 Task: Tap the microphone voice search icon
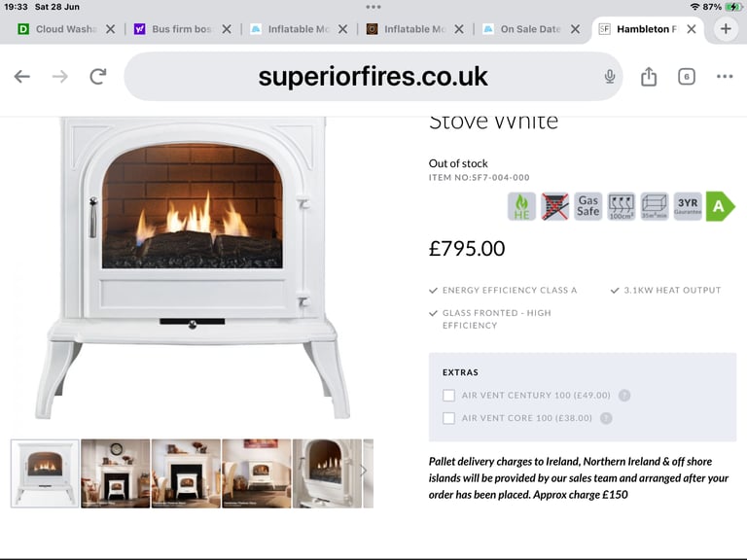point(609,76)
